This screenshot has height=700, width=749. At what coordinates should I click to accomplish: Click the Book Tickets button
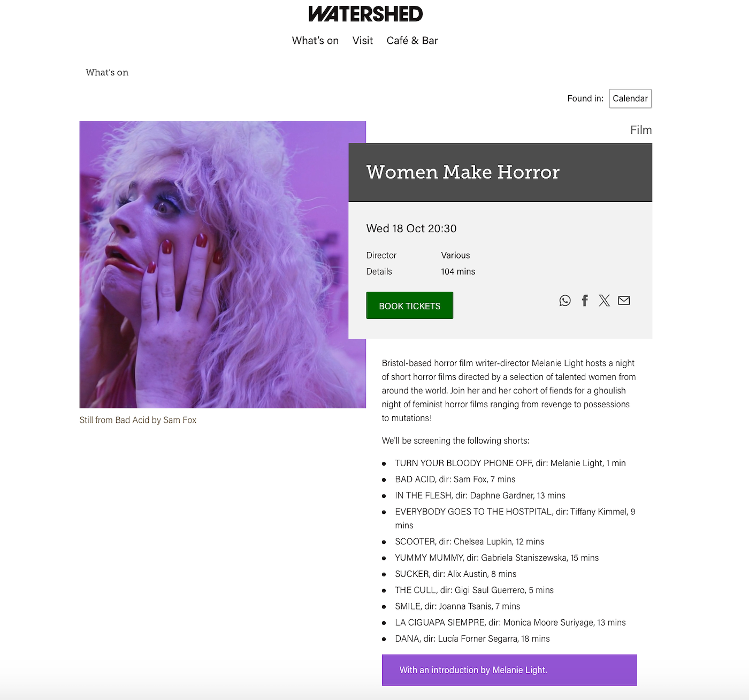pos(410,306)
